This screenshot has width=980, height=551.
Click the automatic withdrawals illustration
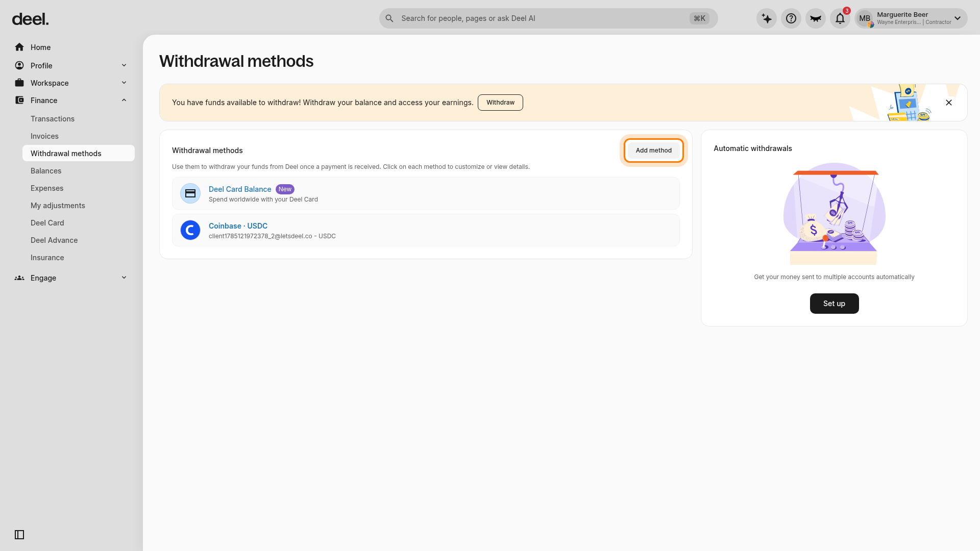[834, 214]
